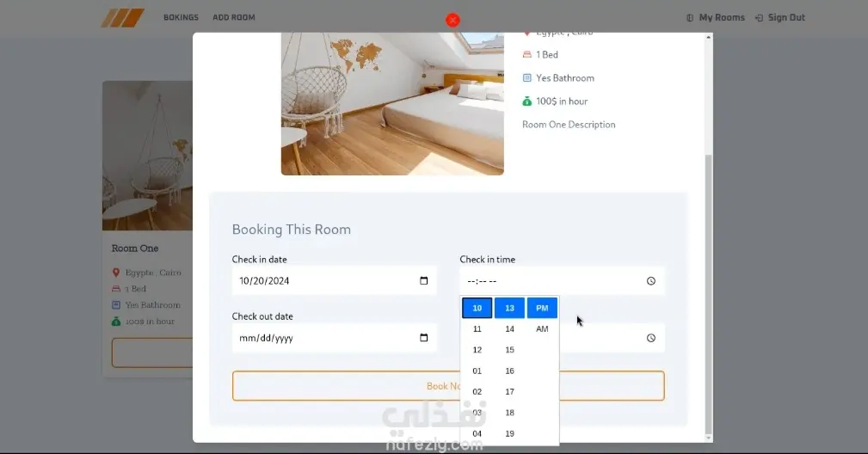Select hour 11 in time picker
Viewport: 868px width, 454px height.
click(477, 329)
